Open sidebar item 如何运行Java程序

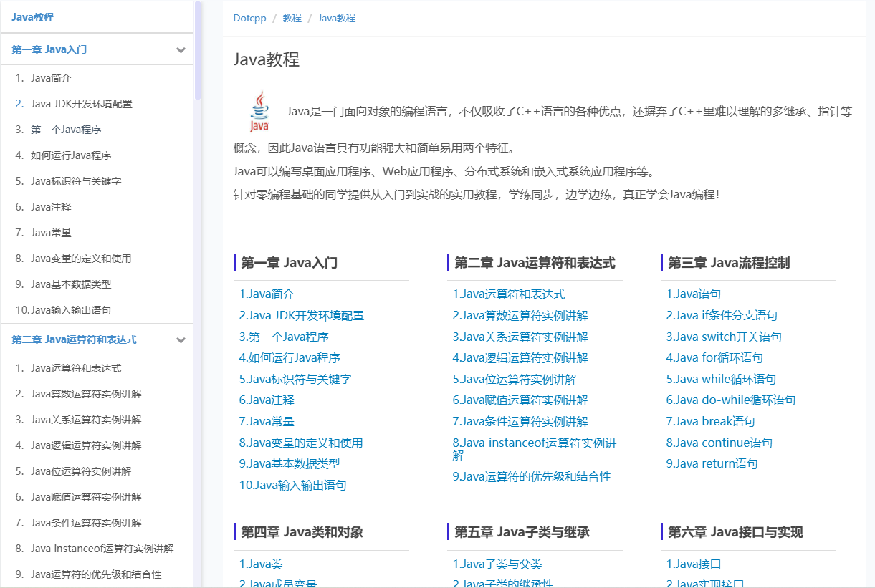(71, 155)
